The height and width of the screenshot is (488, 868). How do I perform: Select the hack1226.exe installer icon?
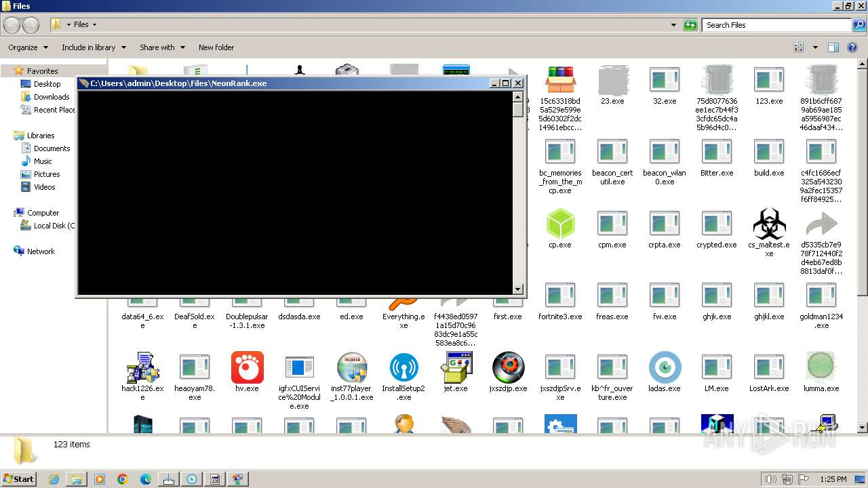[142, 367]
